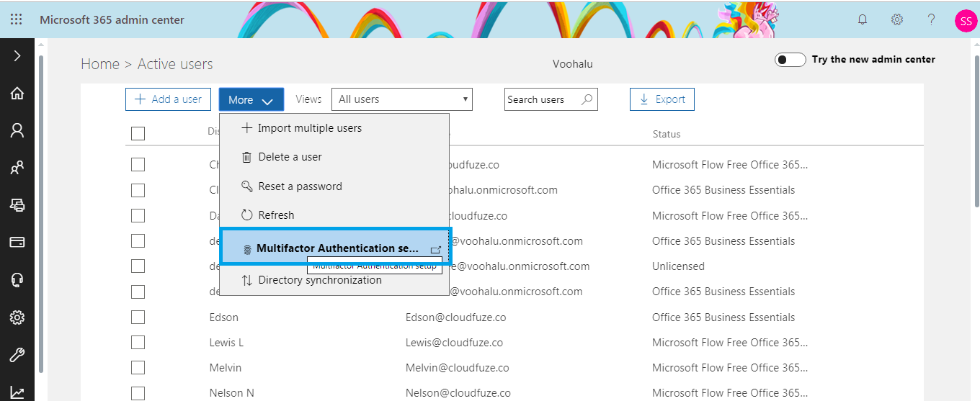Check the box next to Melvin

[138, 368]
